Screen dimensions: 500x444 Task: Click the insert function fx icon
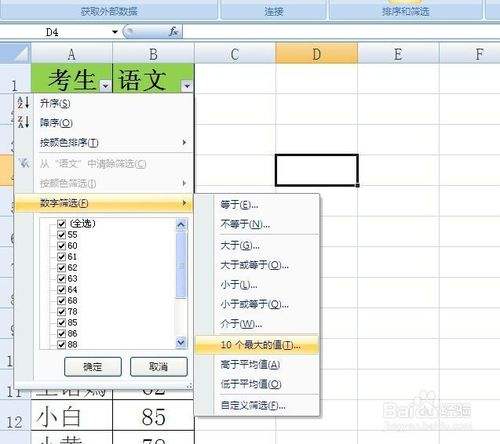tap(173, 32)
